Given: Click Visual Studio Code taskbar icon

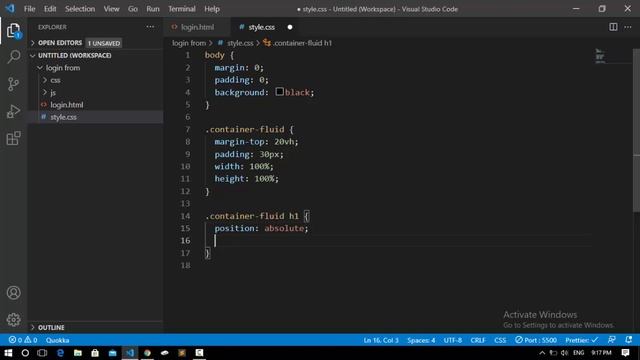Looking at the screenshot, I should pyautogui.click(x=130, y=353).
